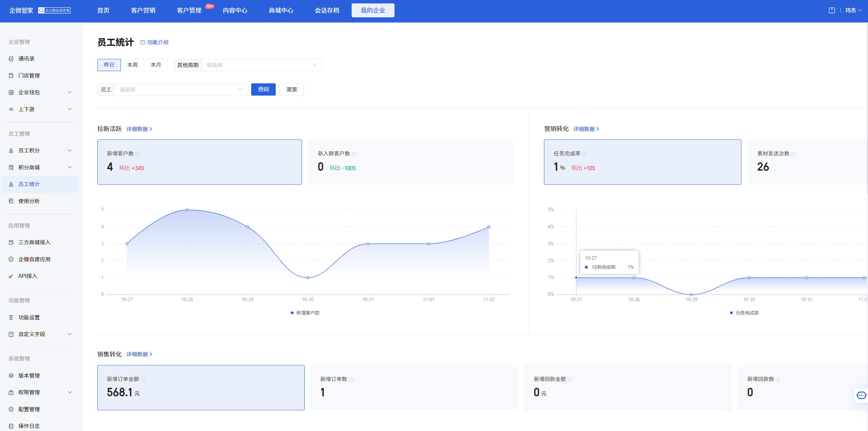Open the 客户管理 top tab
This screenshot has height=431, width=868.
click(x=189, y=11)
